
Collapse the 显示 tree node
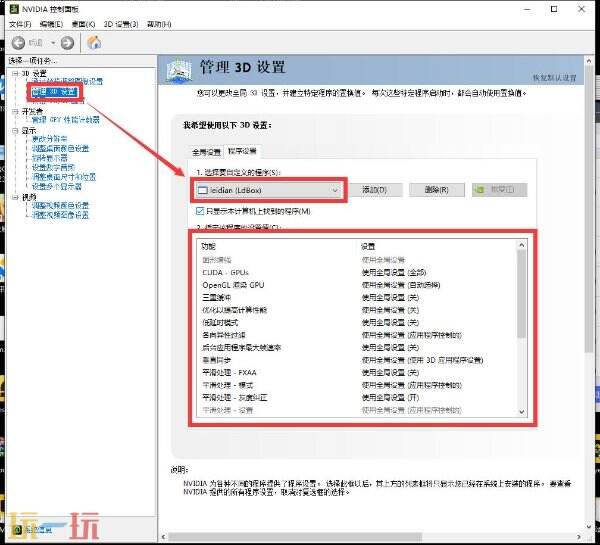coord(15,131)
